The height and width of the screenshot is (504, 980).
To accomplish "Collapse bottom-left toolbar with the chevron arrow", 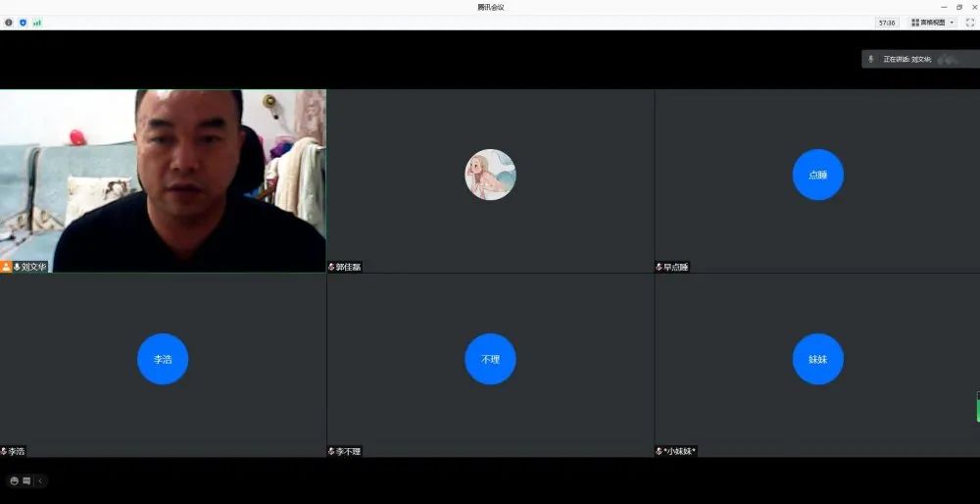I will click(x=40, y=480).
